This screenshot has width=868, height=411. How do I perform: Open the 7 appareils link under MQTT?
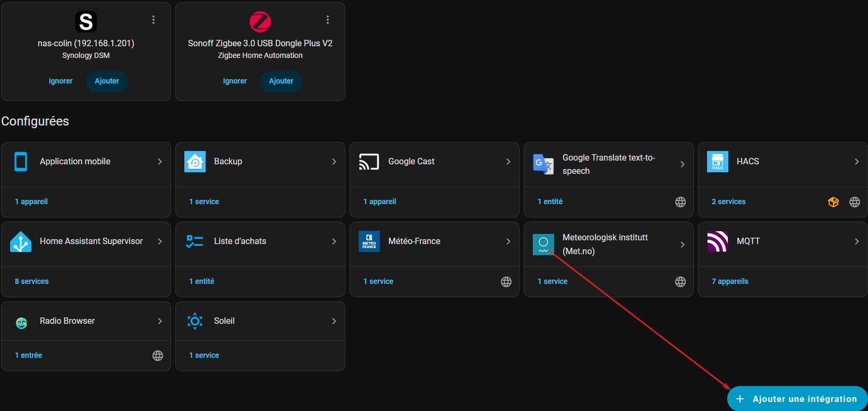click(730, 281)
